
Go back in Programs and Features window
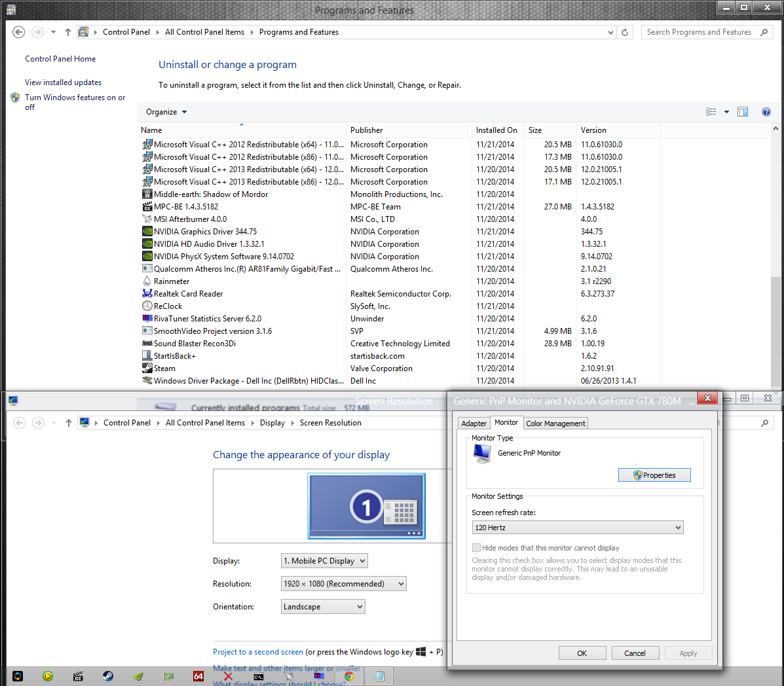[x=18, y=32]
